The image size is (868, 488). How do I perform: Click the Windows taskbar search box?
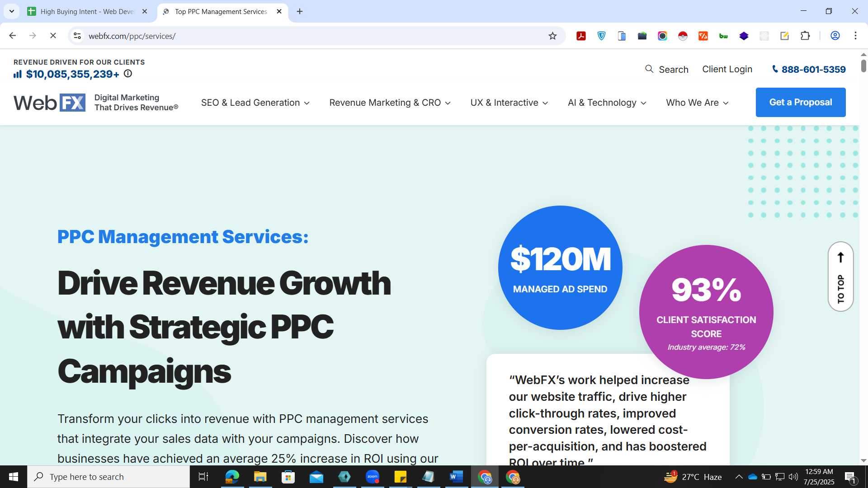108,477
